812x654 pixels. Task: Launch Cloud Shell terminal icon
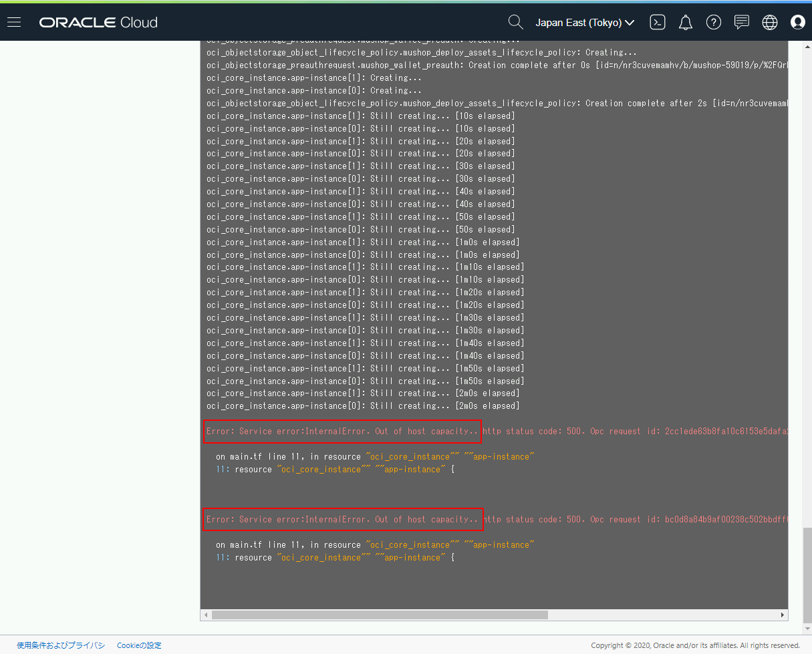click(x=658, y=22)
